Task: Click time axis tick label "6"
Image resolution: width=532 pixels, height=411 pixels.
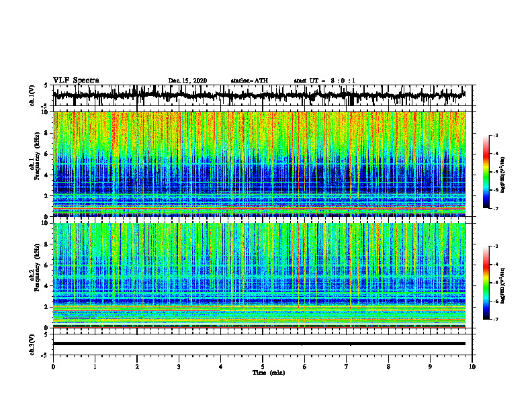Action: 305,367
